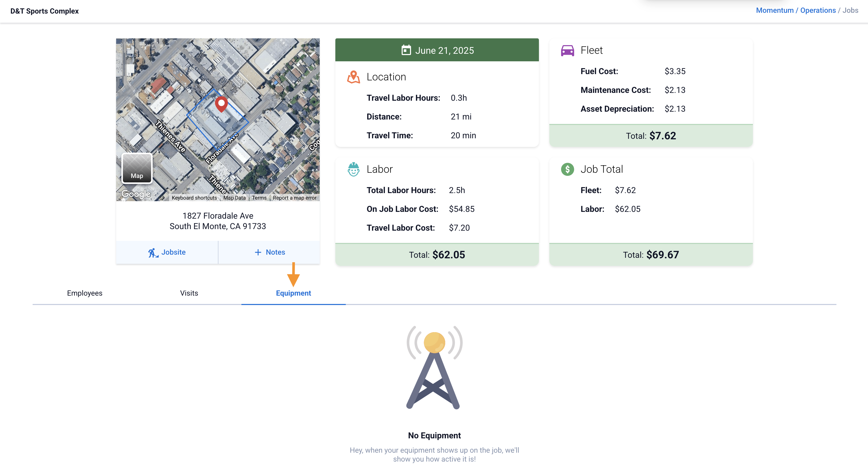Screen dimensions: 868x466
Task: Open map Terms link
Action: point(259,198)
